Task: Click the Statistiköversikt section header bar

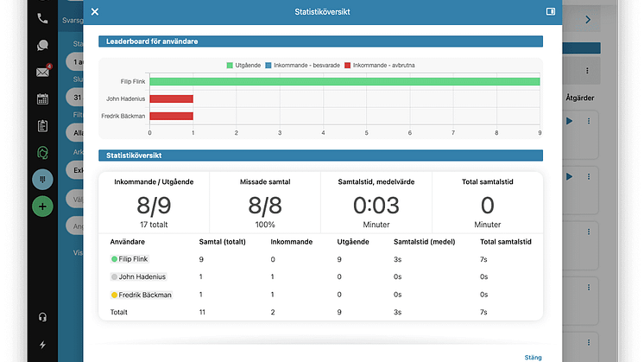Action: (x=321, y=156)
